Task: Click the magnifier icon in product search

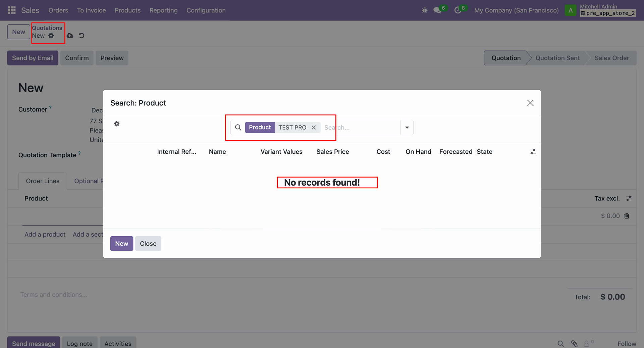Action: pos(238,128)
